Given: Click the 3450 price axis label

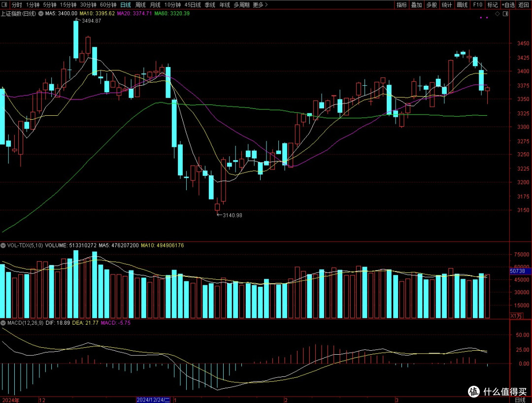Looking at the screenshot, I should coord(523,43).
